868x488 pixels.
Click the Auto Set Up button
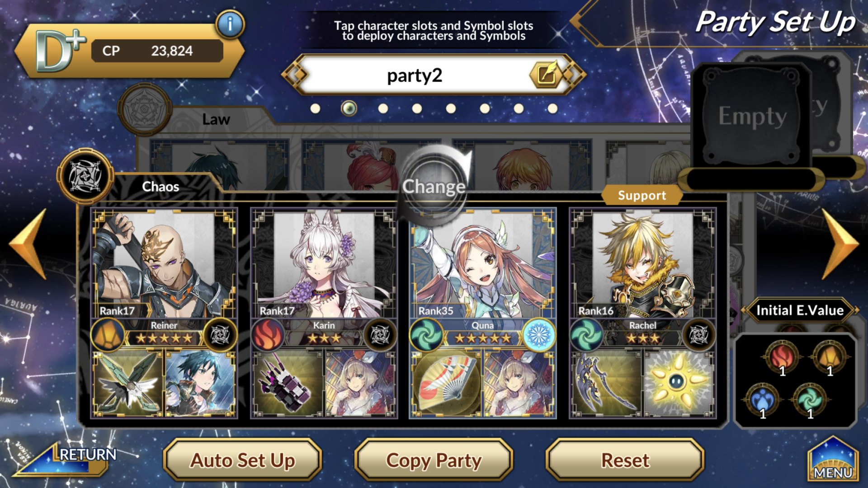(243, 460)
